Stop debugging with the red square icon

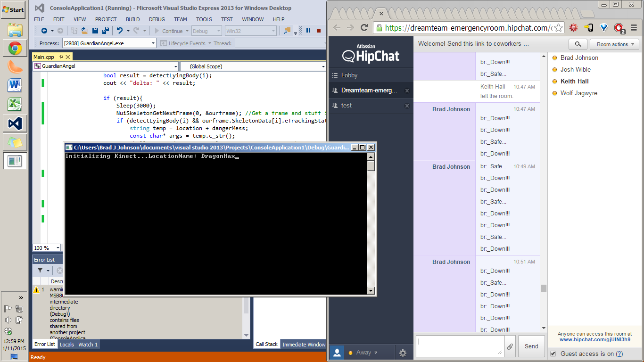319,31
